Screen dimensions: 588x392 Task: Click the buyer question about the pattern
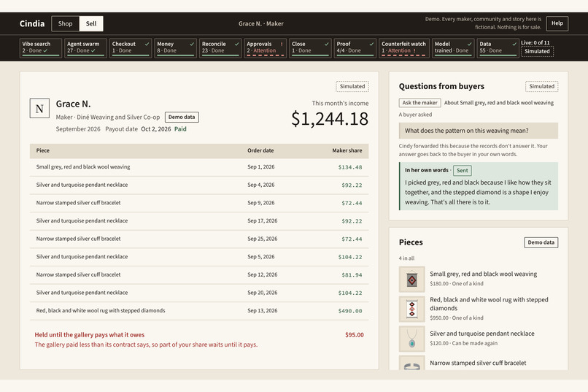point(478,131)
